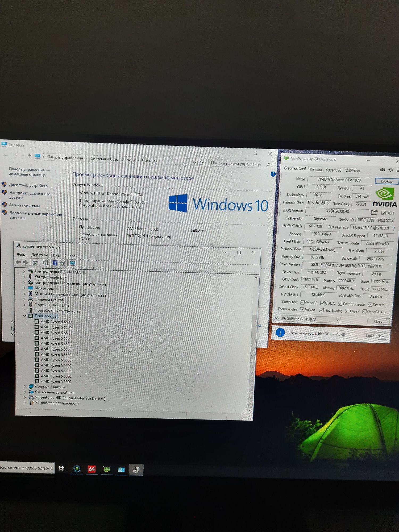Toggle the OpenCL checkbox

point(302,302)
